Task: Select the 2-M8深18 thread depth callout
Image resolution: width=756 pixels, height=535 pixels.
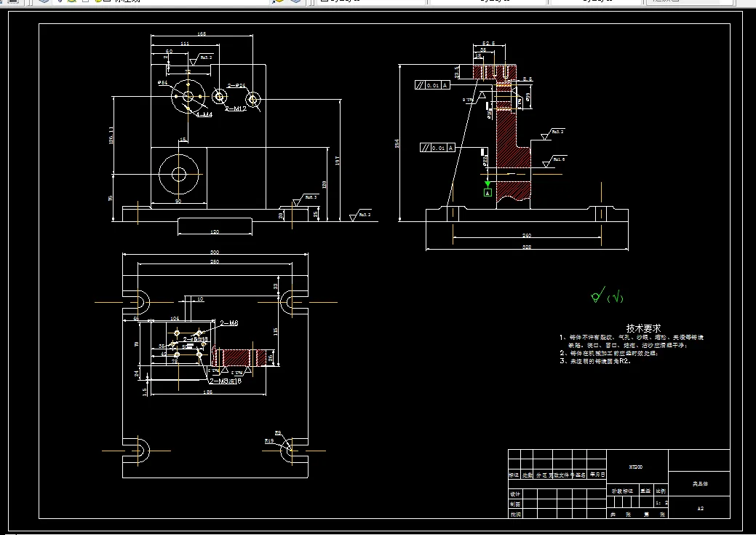Action: pyautogui.click(x=225, y=381)
